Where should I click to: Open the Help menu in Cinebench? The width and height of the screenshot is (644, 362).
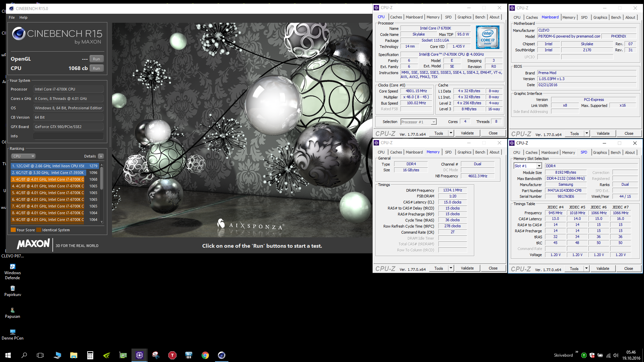coord(23,17)
